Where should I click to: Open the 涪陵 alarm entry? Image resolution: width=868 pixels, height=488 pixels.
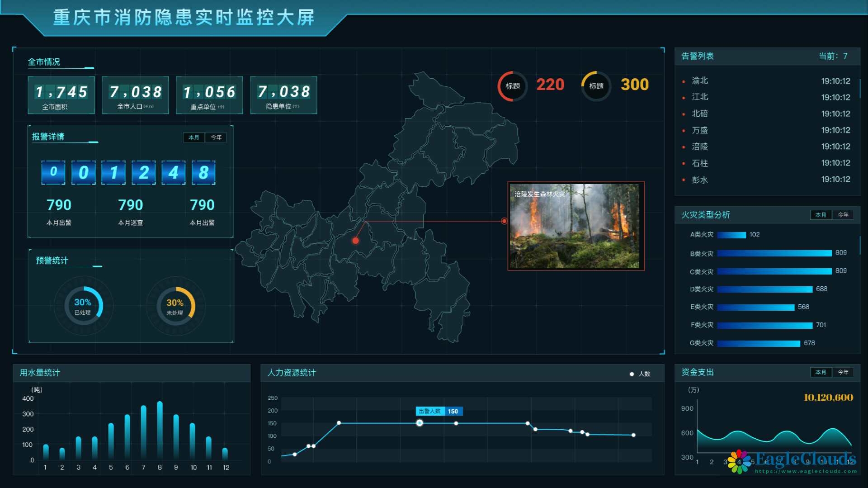pyautogui.click(x=700, y=147)
